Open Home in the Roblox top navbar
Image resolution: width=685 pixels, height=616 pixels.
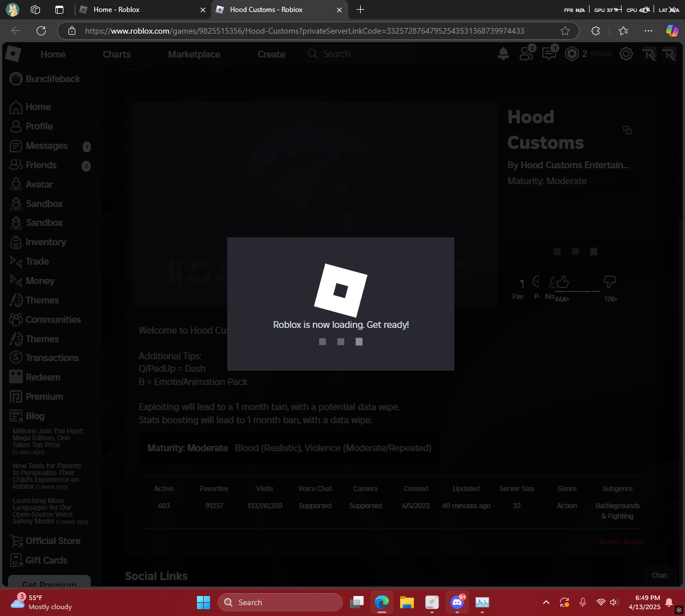tap(53, 54)
